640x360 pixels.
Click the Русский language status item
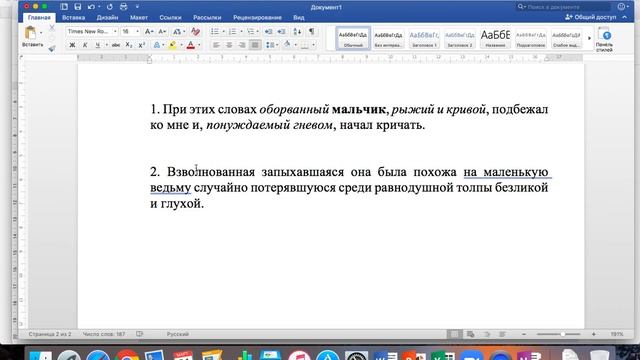(178, 334)
